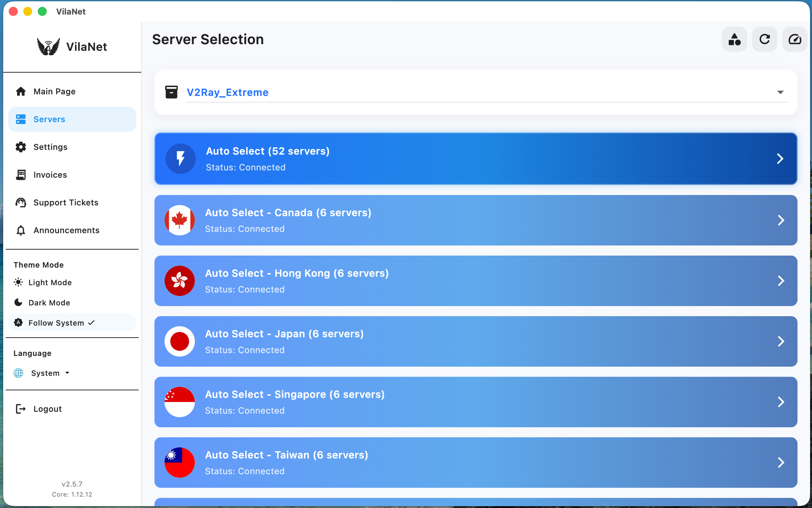Image resolution: width=812 pixels, height=508 pixels.
Task: Choose Auto Select - Canada (6 servers)
Action: [476, 220]
